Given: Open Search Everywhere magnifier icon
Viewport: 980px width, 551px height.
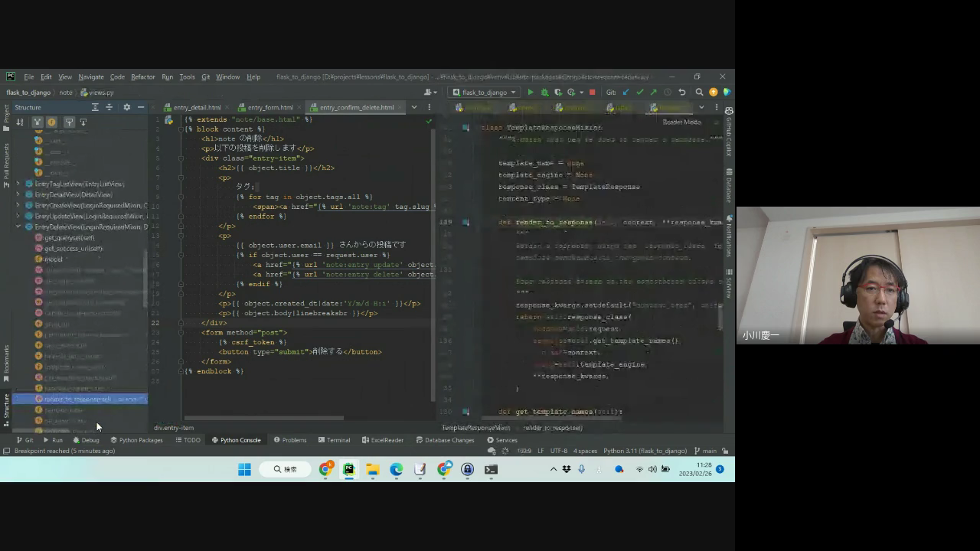Looking at the screenshot, I should click(699, 93).
